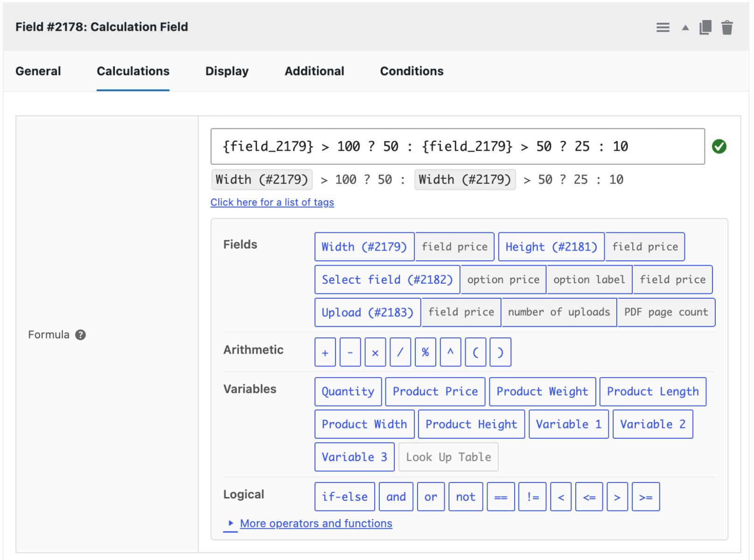The image size is (754, 560).
Task: Insert the multiplication operator
Action: point(375,352)
